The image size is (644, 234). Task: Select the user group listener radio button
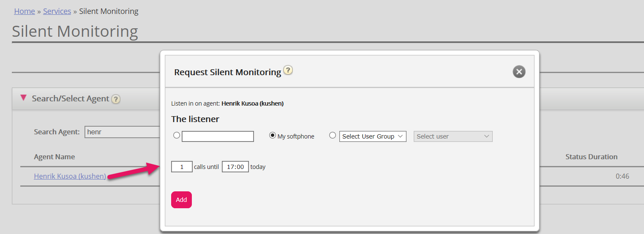pyautogui.click(x=333, y=136)
